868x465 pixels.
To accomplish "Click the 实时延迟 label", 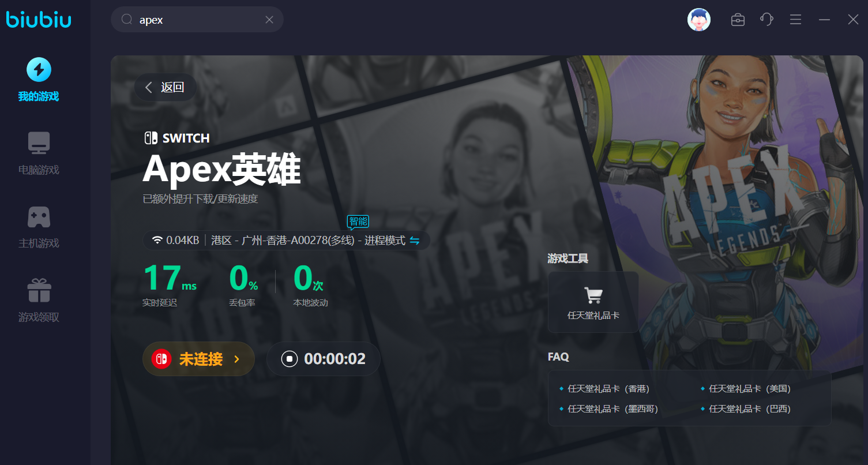I will (160, 302).
